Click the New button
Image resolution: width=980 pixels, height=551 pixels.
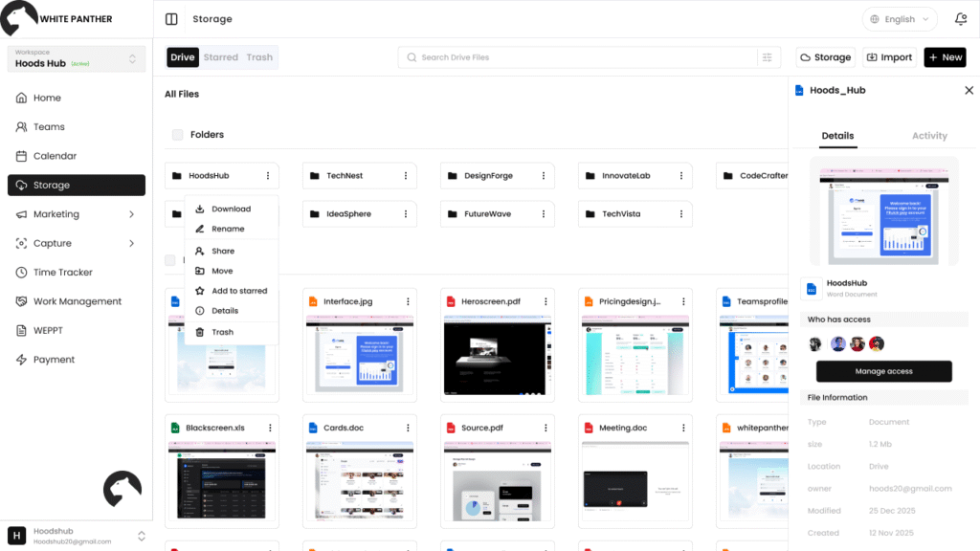click(x=945, y=57)
